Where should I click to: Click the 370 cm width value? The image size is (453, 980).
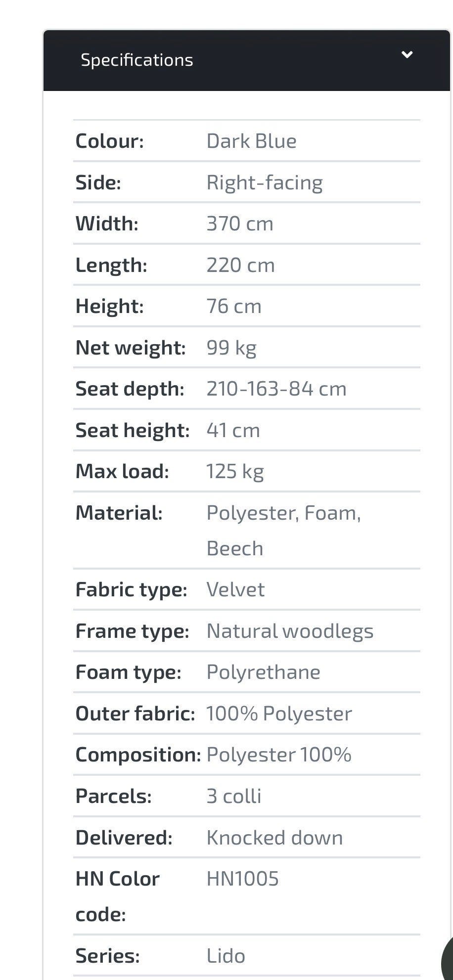(x=240, y=224)
